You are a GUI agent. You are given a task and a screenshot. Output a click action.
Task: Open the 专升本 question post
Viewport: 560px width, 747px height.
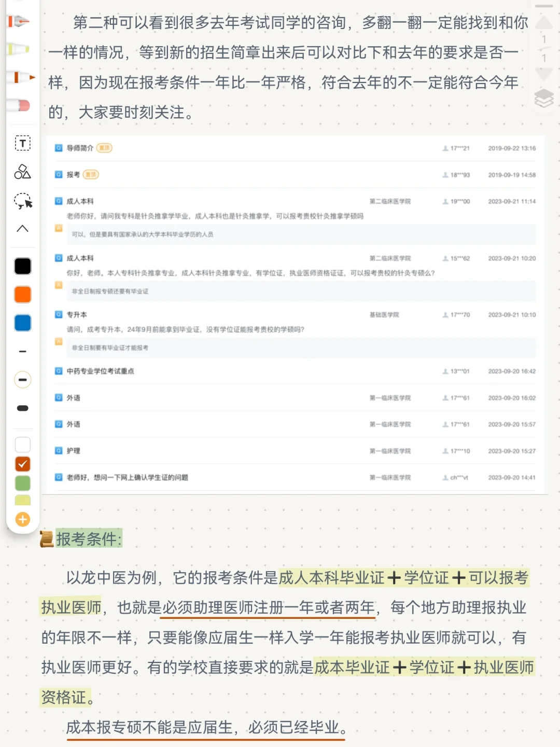pos(77,315)
